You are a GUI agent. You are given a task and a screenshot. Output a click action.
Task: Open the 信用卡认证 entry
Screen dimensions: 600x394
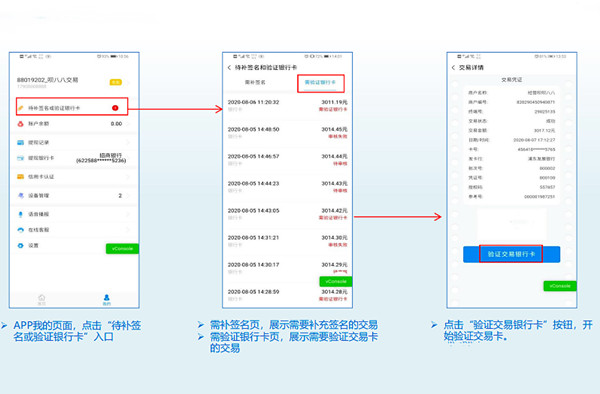74,177
